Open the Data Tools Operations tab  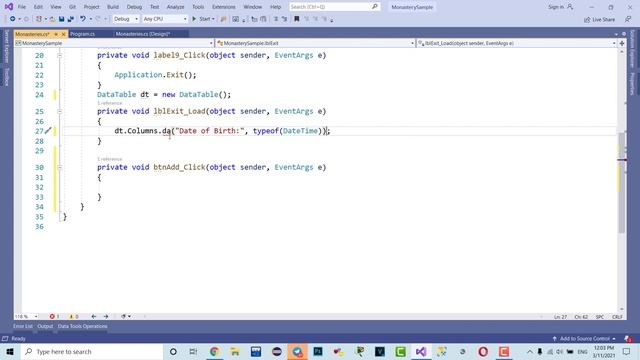[x=82, y=326]
